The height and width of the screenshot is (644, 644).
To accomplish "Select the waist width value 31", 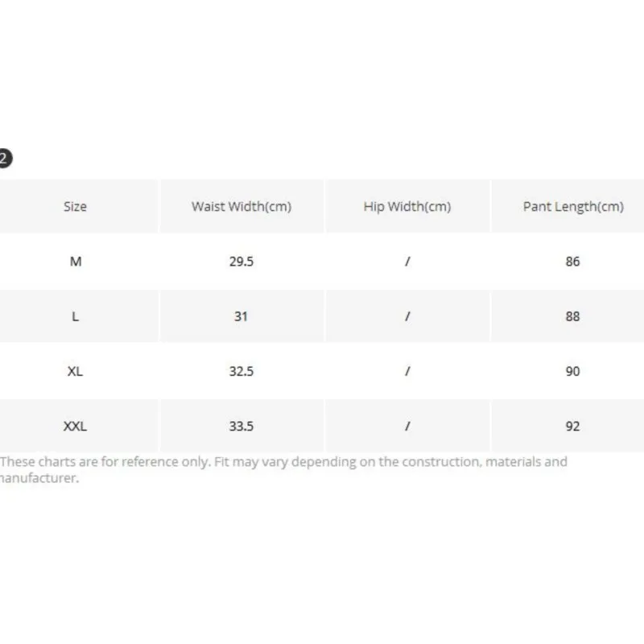I will pos(242,316).
